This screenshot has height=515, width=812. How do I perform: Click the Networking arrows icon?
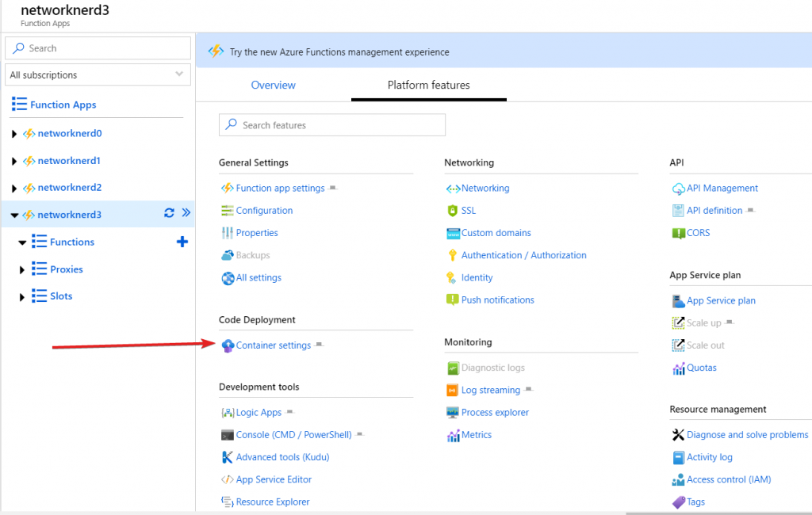(453, 189)
